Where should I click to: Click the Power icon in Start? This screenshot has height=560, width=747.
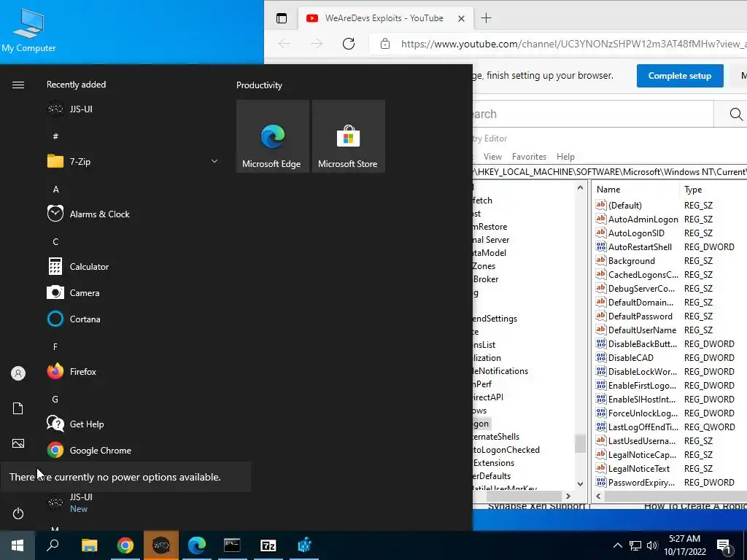pyautogui.click(x=18, y=513)
